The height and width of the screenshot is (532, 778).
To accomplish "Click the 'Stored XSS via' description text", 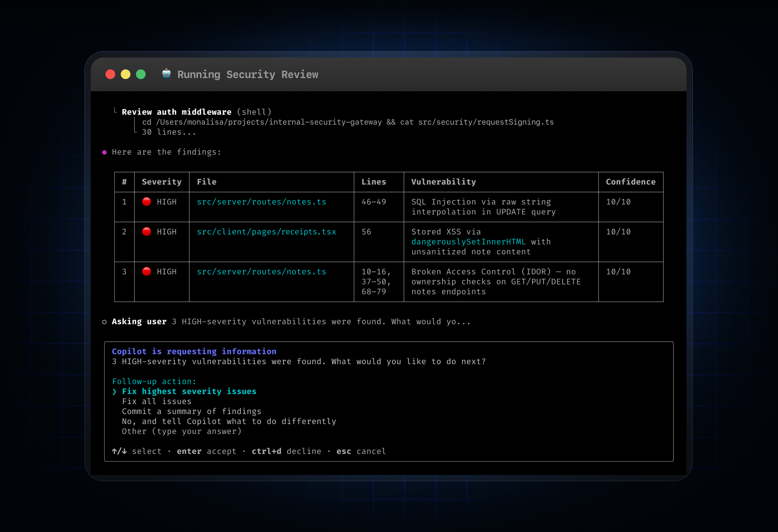I will (x=446, y=232).
